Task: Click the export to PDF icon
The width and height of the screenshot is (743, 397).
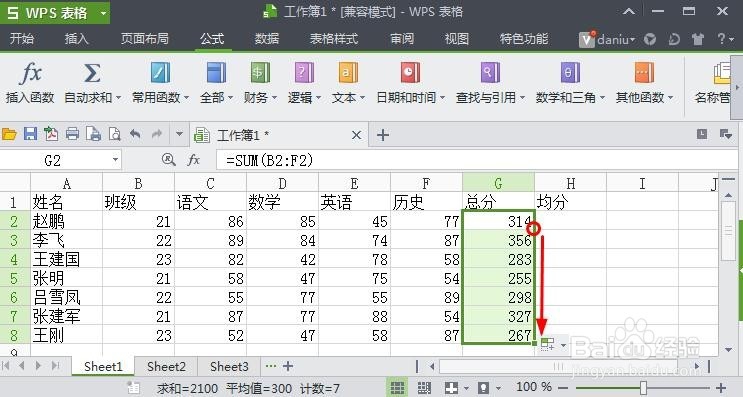Action: (x=51, y=134)
